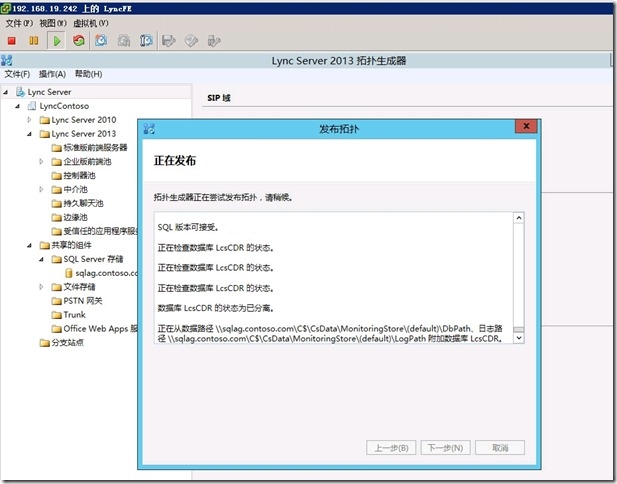The width and height of the screenshot is (617, 484).
Task: Click the 标准版前端服务器 folder icon
Action: click(x=57, y=148)
